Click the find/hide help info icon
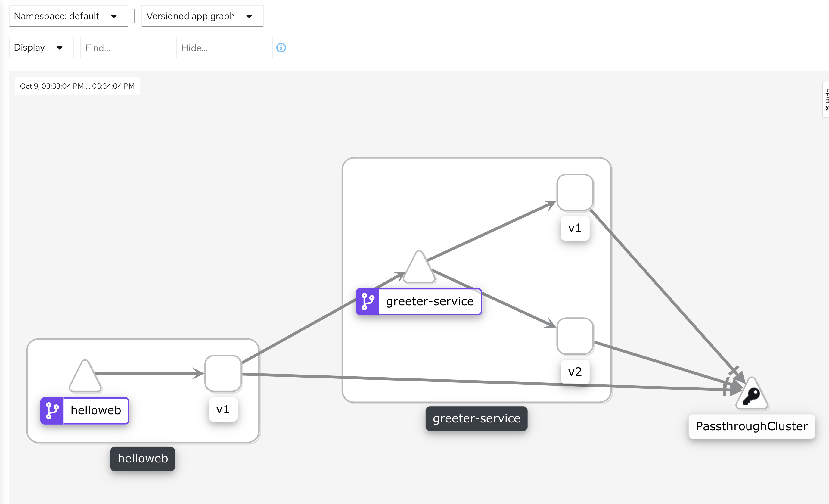The height and width of the screenshot is (504, 829). [x=281, y=48]
